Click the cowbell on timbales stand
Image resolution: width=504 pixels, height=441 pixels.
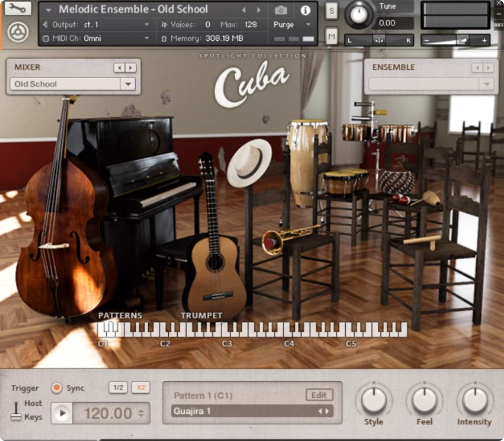click(x=380, y=112)
